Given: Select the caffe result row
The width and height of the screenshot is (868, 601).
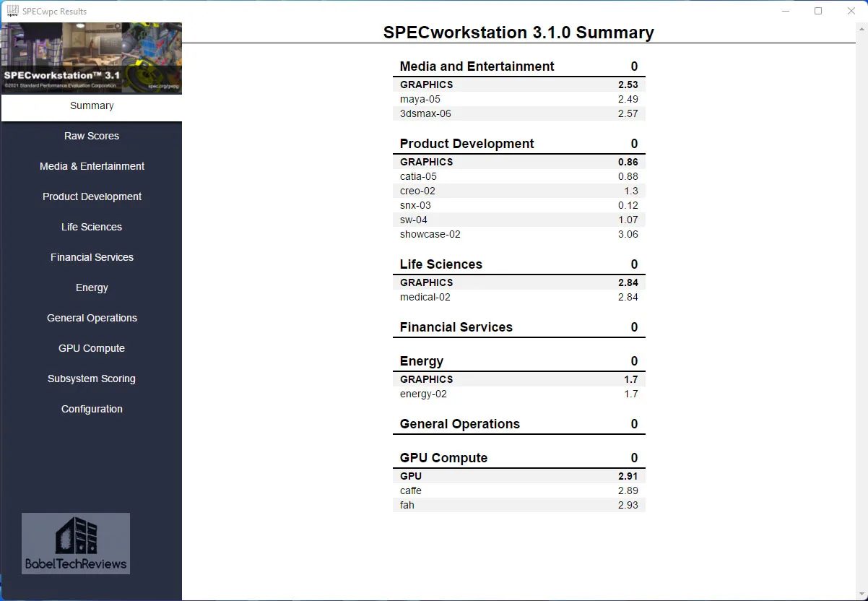Looking at the screenshot, I should tap(519, 490).
